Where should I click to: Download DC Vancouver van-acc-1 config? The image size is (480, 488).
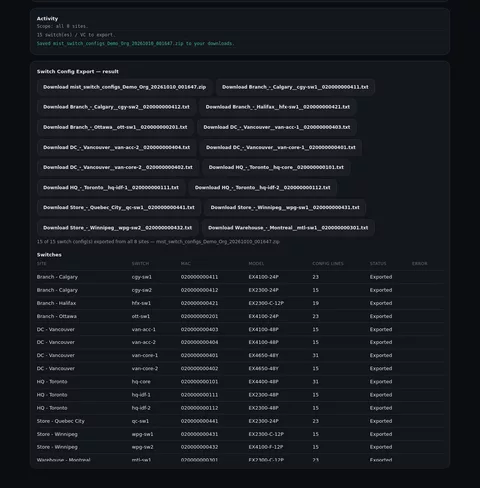(277, 127)
